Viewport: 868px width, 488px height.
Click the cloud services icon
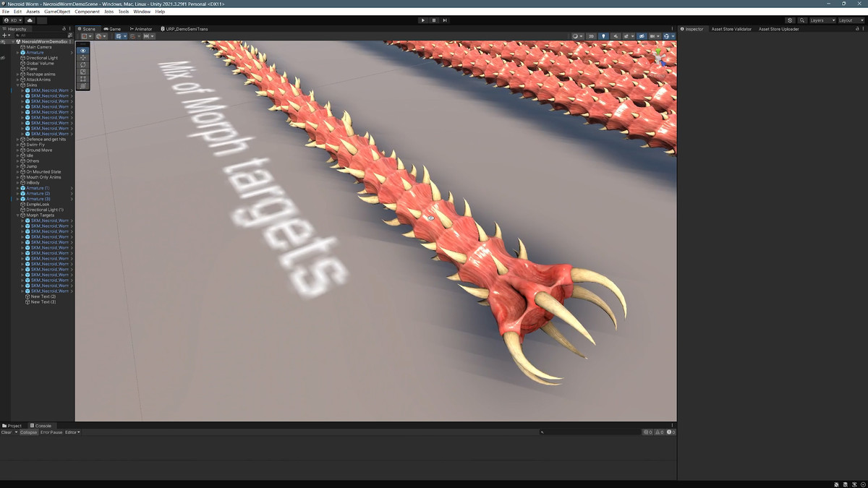click(x=30, y=20)
